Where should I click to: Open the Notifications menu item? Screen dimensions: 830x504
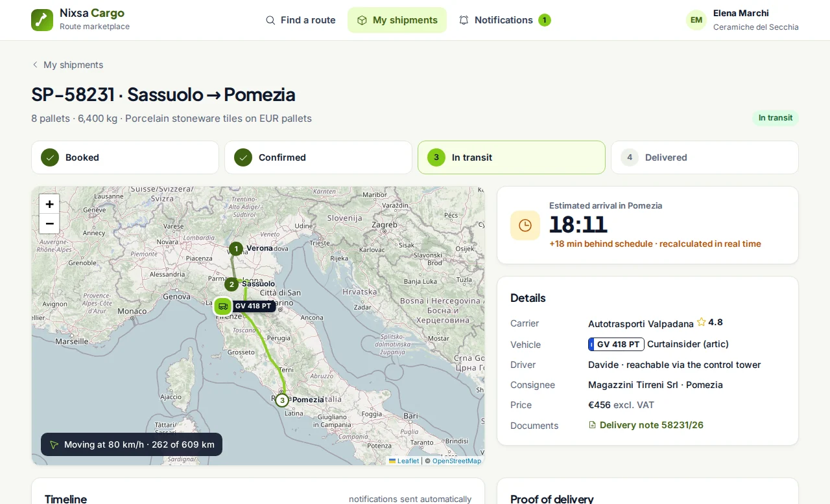coord(504,20)
